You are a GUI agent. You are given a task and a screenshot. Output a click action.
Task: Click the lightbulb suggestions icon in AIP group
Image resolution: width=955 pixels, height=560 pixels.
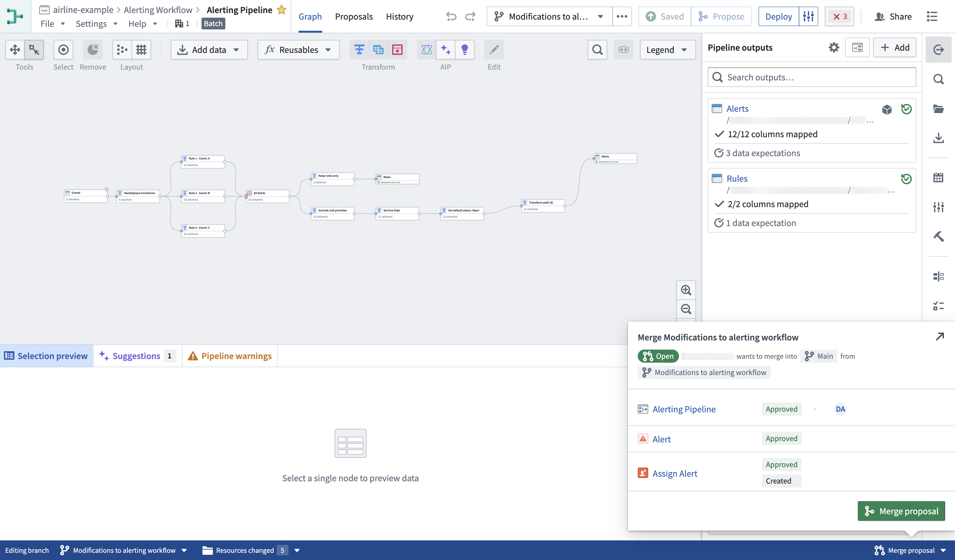[465, 49]
